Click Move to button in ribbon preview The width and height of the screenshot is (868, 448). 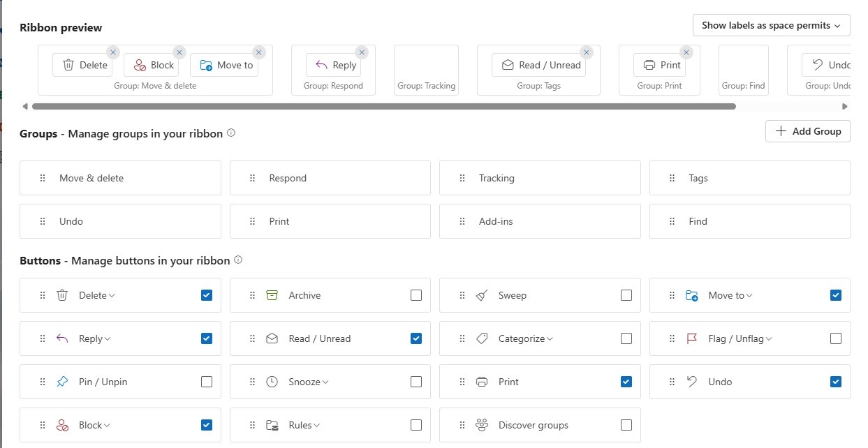tap(225, 65)
